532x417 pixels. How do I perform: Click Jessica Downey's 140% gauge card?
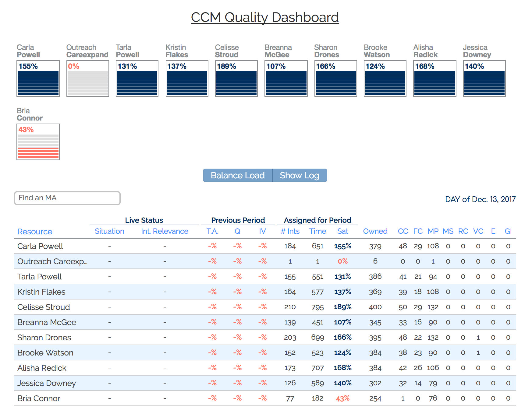pos(484,79)
